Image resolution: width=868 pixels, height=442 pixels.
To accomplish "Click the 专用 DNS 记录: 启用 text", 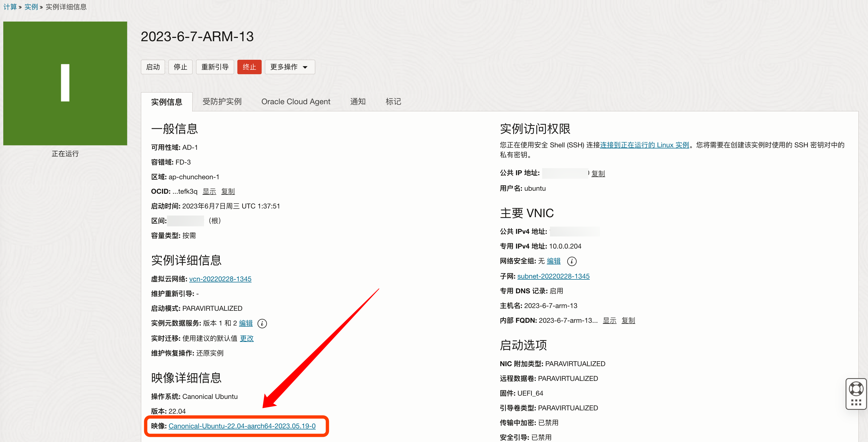I will [x=532, y=291].
